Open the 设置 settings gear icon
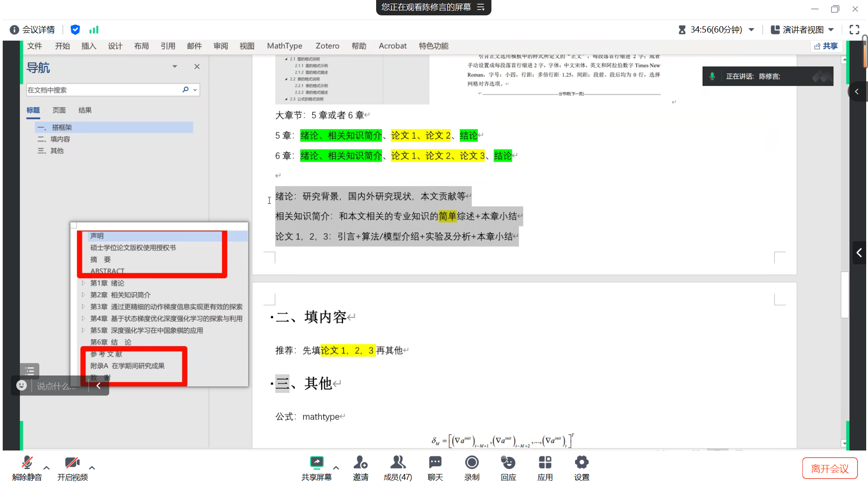The width and height of the screenshot is (868, 488). (581, 468)
